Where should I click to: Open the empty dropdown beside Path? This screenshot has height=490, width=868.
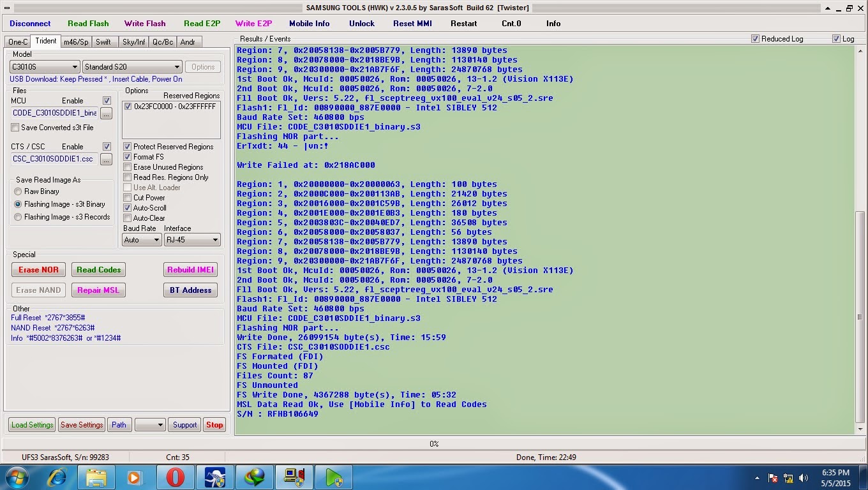point(150,425)
